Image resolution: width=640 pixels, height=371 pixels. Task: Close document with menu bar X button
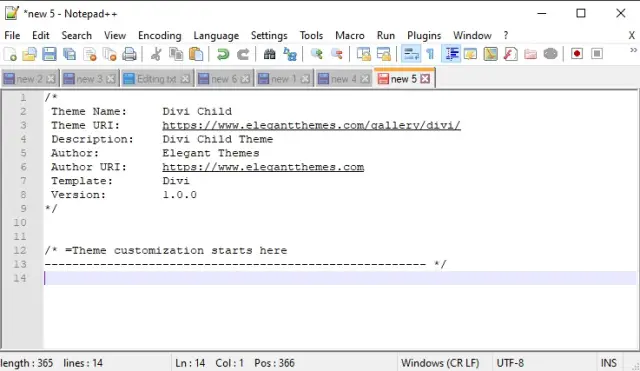click(x=631, y=36)
